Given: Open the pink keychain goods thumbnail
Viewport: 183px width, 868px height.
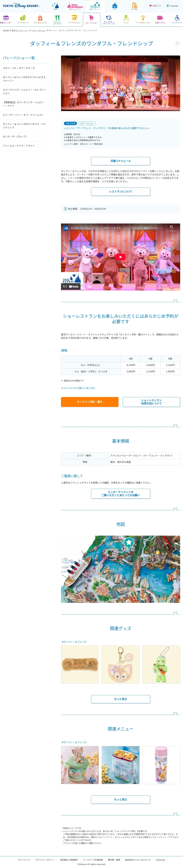Looking at the screenshot, I should (x=120, y=664).
